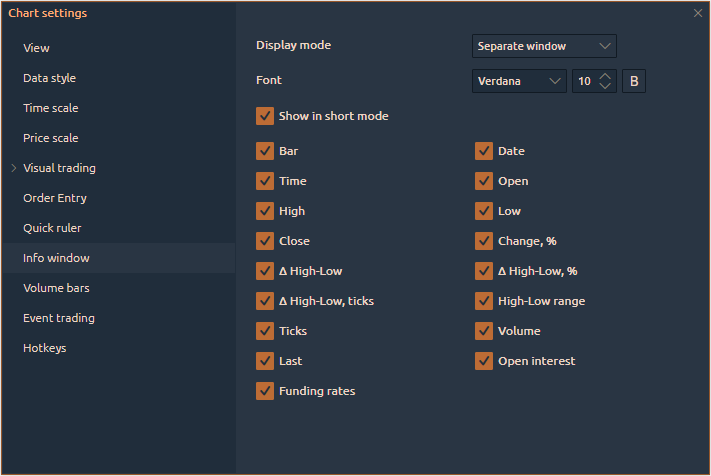Toggle the Δ High-Low, ticks checkbox
711x476 pixels.
click(x=265, y=301)
